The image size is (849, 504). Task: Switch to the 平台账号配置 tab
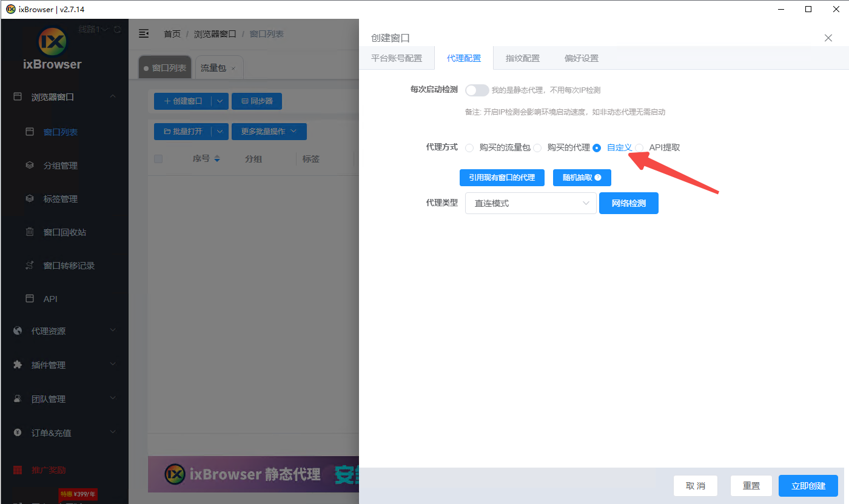[x=397, y=58]
